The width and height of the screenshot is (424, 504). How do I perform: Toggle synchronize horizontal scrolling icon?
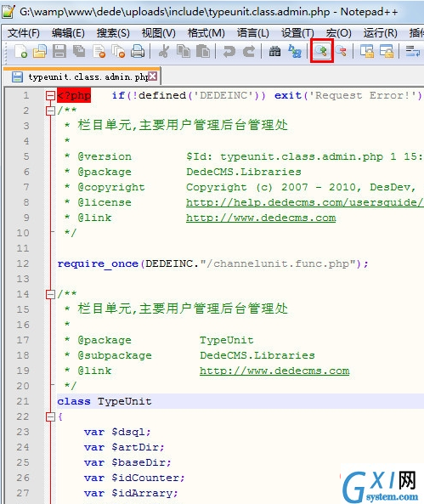coord(387,52)
